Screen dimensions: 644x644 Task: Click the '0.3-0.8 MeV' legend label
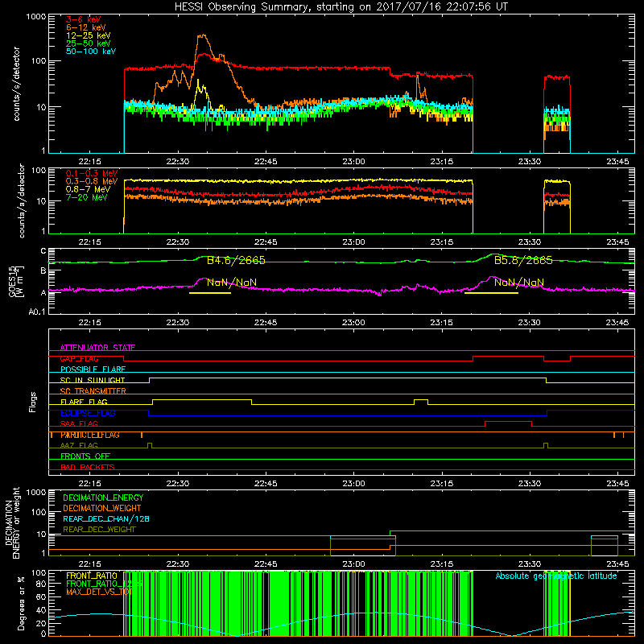pos(92,181)
